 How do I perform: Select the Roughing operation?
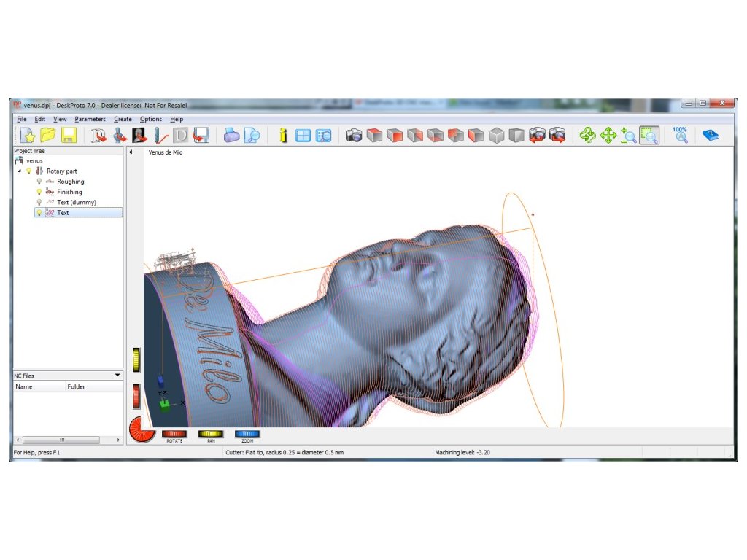(71, 182)
